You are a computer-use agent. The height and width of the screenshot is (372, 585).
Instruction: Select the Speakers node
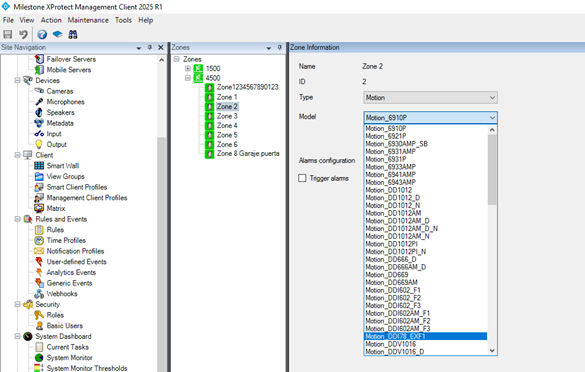60,112
